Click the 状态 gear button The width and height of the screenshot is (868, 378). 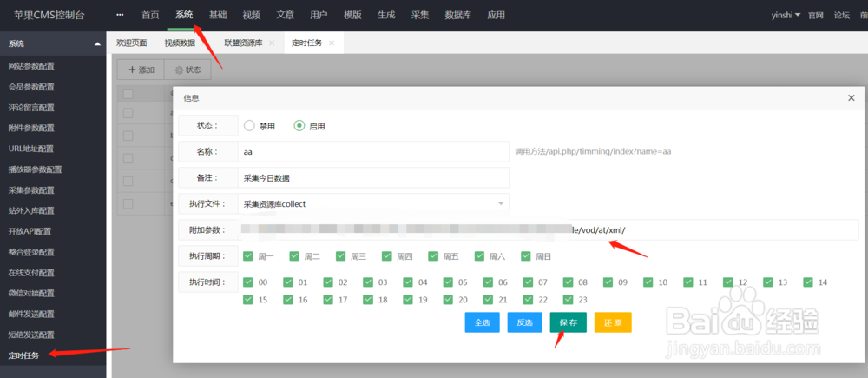pyautogui.click(x=187, y=70)
